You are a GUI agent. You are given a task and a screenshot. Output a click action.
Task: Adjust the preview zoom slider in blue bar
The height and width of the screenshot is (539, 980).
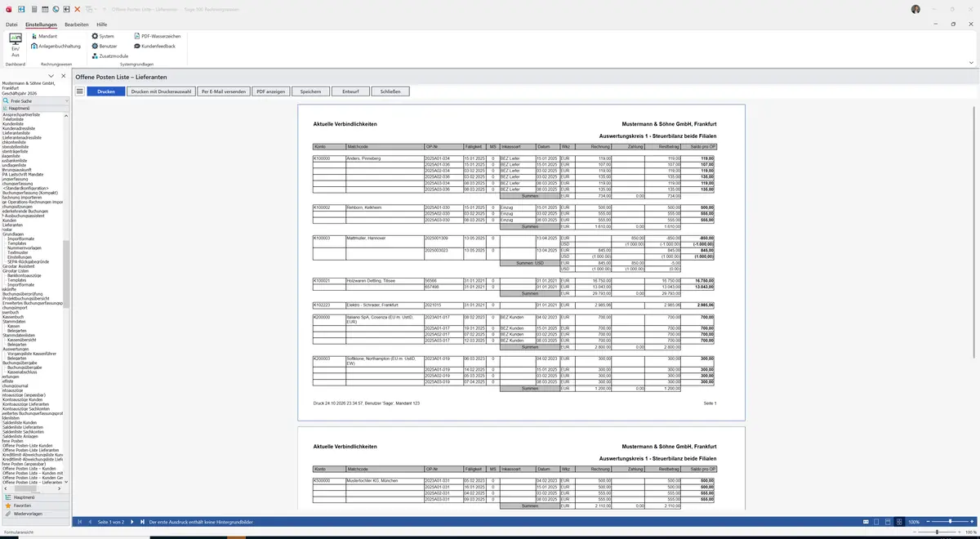click(950, 522)
